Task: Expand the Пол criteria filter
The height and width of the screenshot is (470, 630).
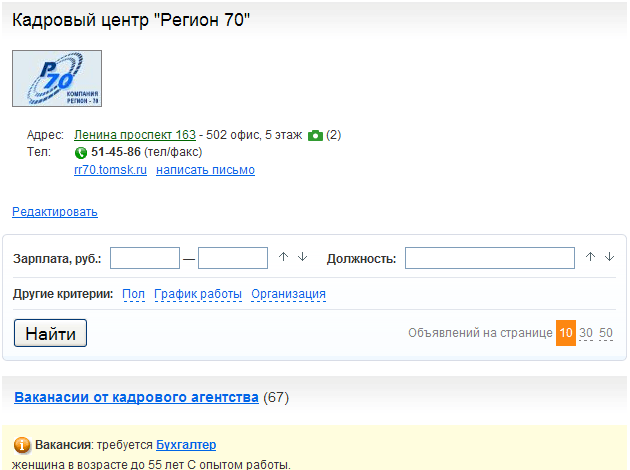Action: click(133, 294)
